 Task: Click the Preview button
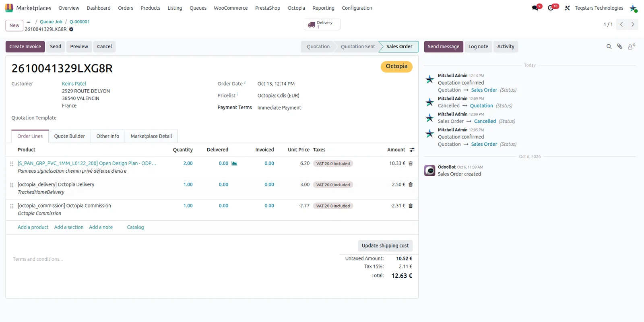79,47
